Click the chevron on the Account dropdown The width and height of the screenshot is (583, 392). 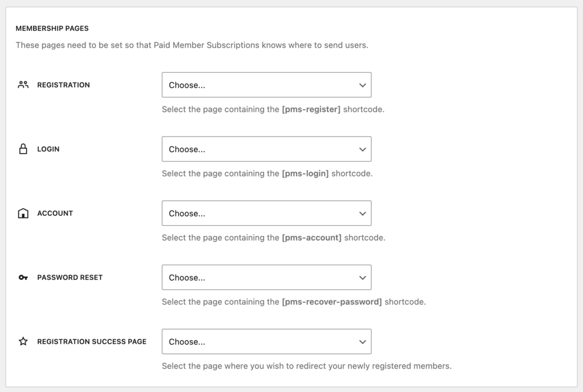pos(363,213)
